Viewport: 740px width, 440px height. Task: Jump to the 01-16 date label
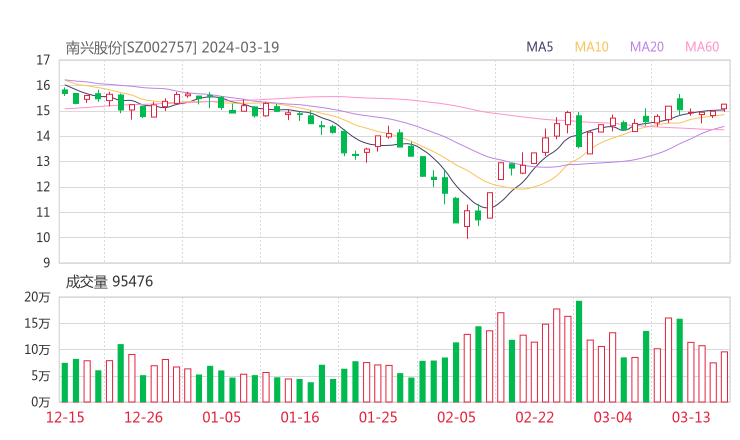click(300, 417)
